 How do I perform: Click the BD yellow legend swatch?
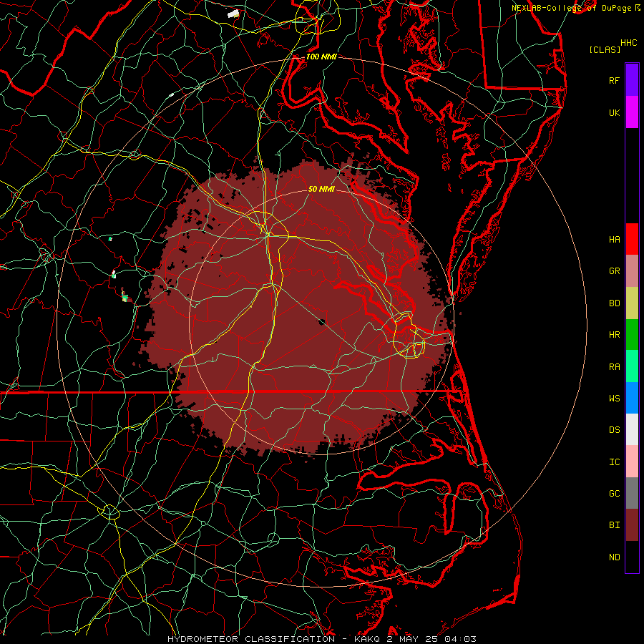(632, 303)
